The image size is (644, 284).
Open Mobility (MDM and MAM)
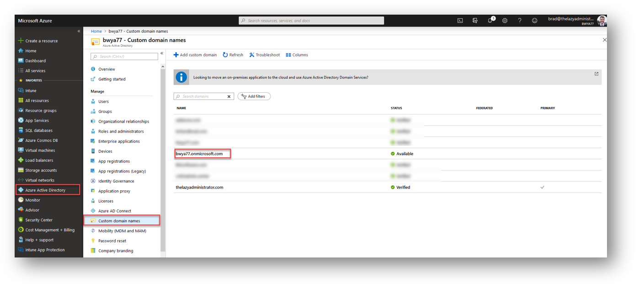pos(122,231)
